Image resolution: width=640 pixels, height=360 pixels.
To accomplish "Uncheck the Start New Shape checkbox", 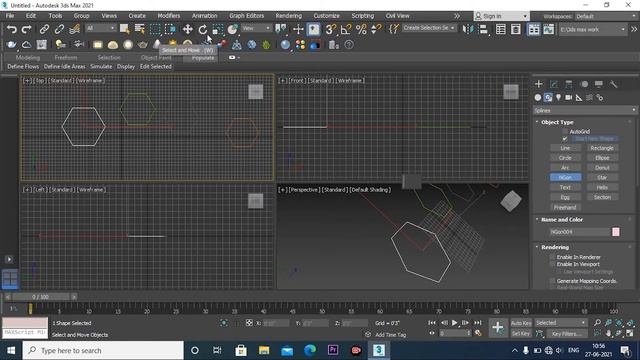I will [x=565, y=139].
